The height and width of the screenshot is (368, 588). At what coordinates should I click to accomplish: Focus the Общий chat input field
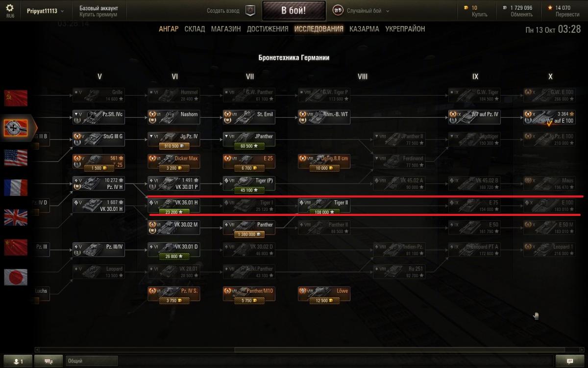(91, 361)
